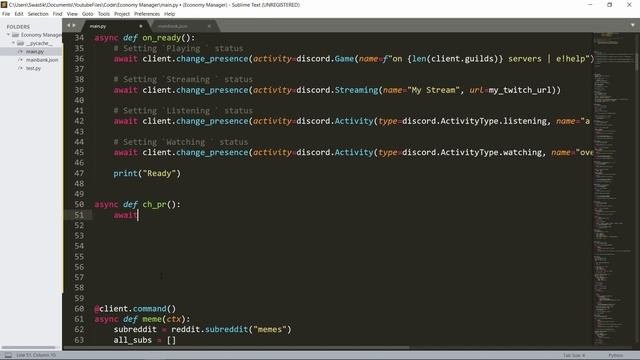This screenshot has width=640, height=360.
Task: Open the Help menu
Action: pyautogui.click(x=169, y=14)
